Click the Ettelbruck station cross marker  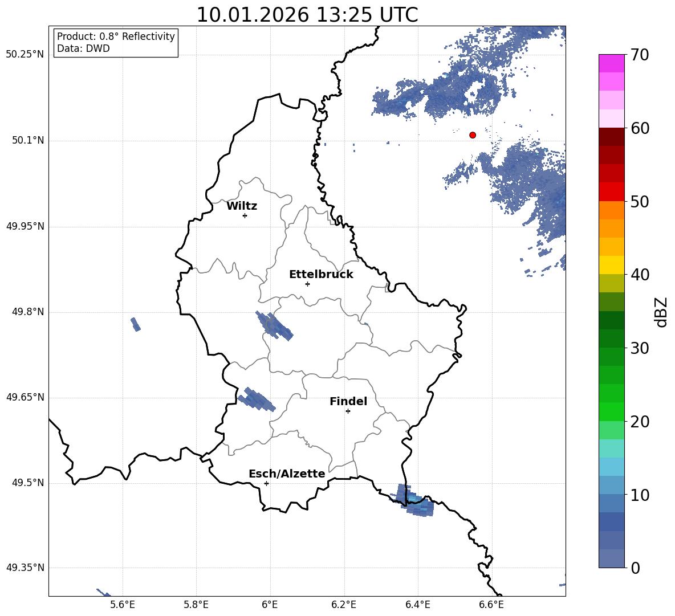coord(307,284)
